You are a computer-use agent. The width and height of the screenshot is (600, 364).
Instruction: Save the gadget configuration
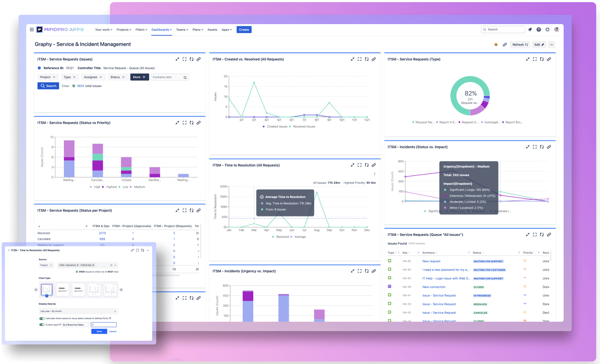(99, 331)
